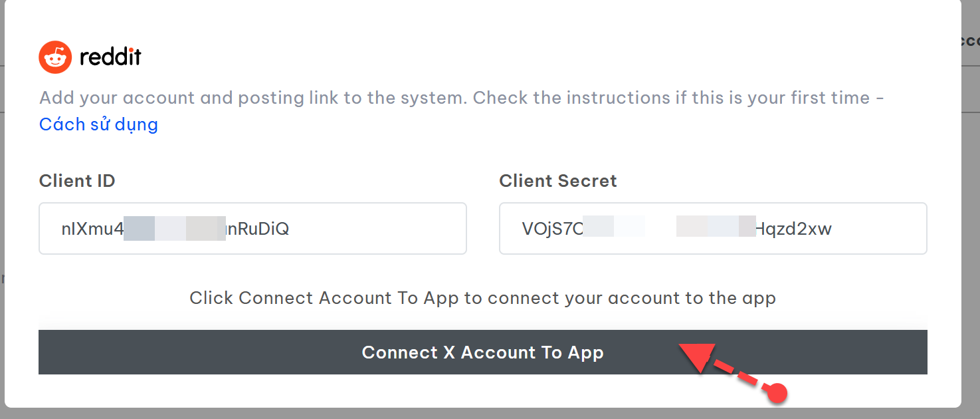Click the "Client ID" field label
This screenshot has width=980, height=419.
click(x=77, y=181)
